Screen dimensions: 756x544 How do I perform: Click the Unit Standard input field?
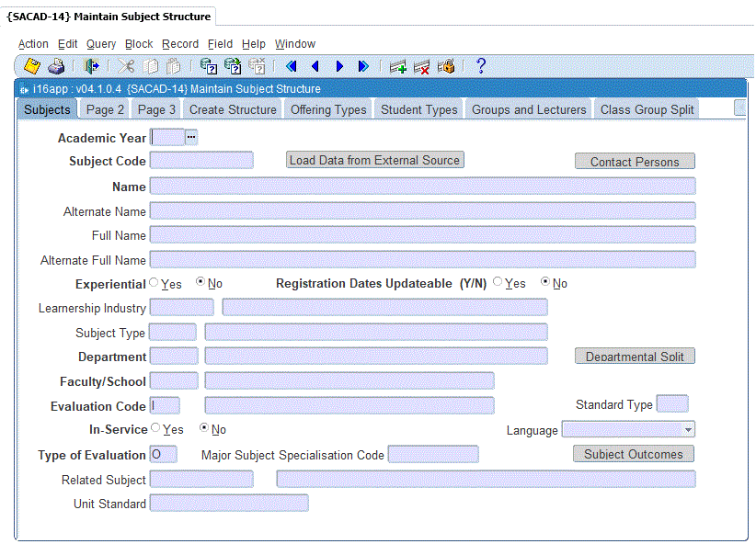click(229, 503)
